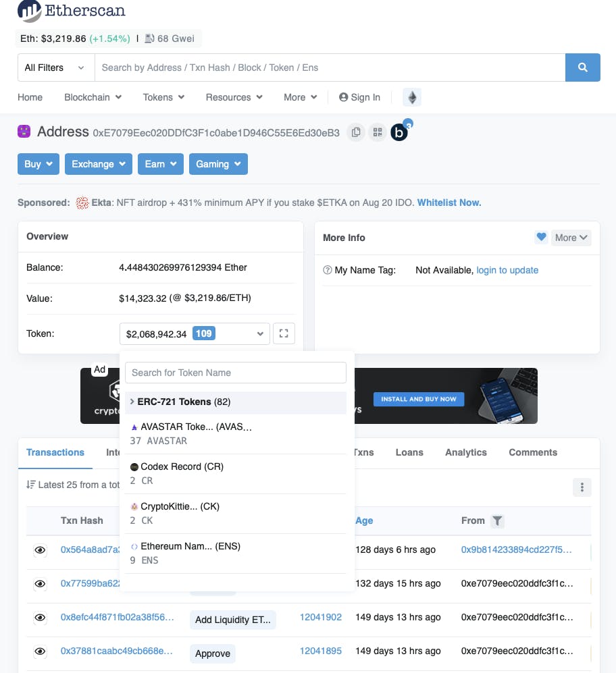Click the Approve method badge
Image resolution: width=616 pixels, height=673 pixels.
[213, 653]
